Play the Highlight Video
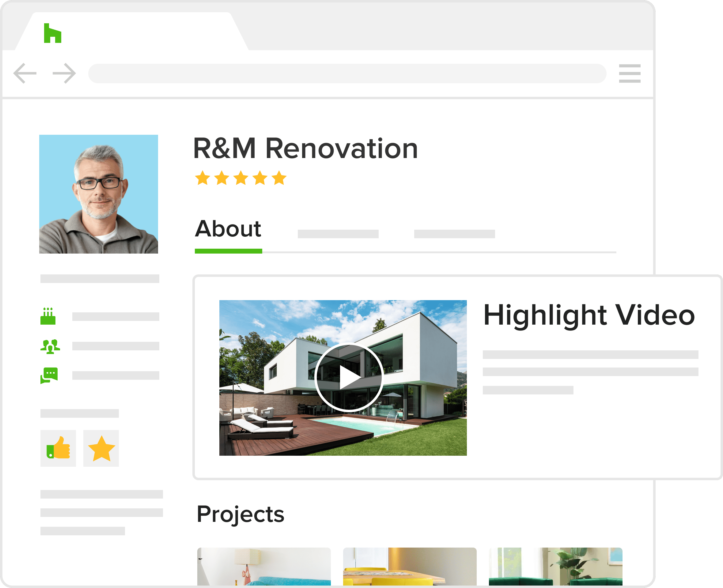This screenshot has height=588, width=723. [x=349, y=377]
